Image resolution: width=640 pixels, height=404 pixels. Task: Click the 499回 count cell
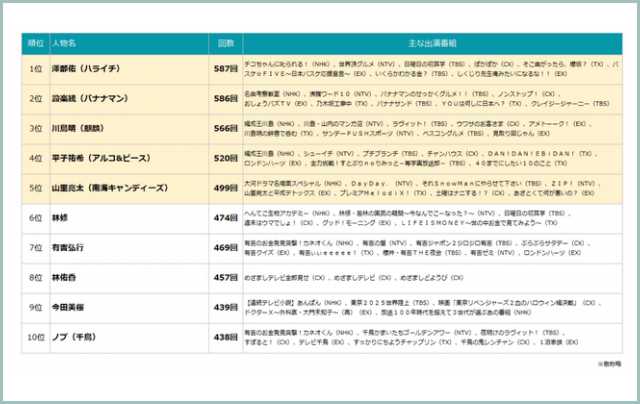click(x=225, y=187)
